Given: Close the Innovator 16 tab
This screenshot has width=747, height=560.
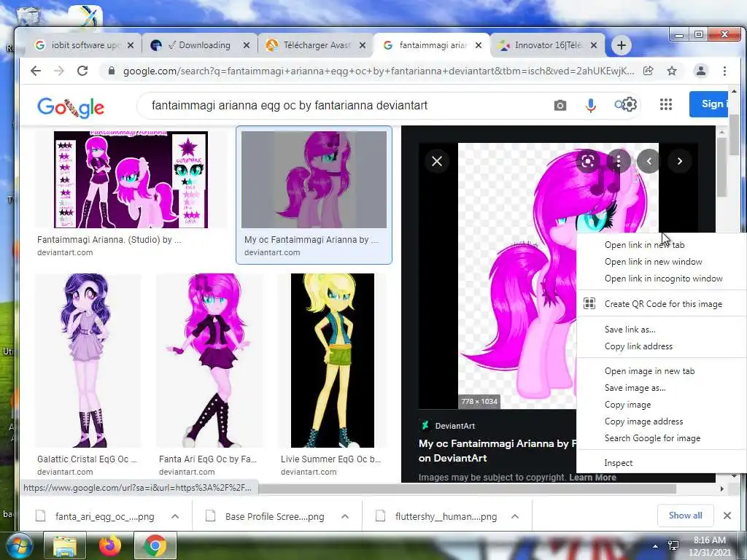Looking at the screenshot, I should [594, 45].
